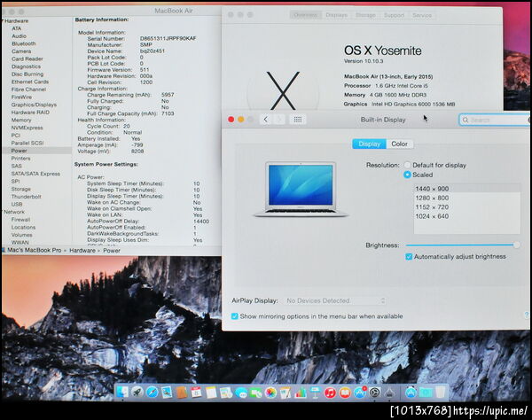Open Mail stamp icon in dock
The image size is (532, 420).
[167, 393]
